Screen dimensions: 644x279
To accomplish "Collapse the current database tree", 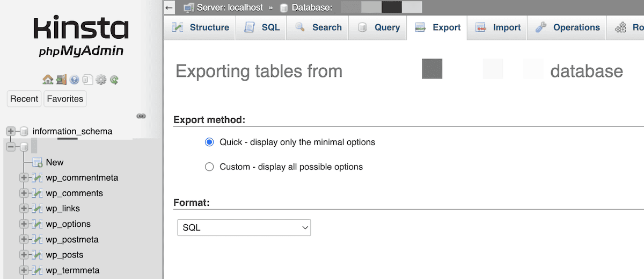I will pos(10,147).
